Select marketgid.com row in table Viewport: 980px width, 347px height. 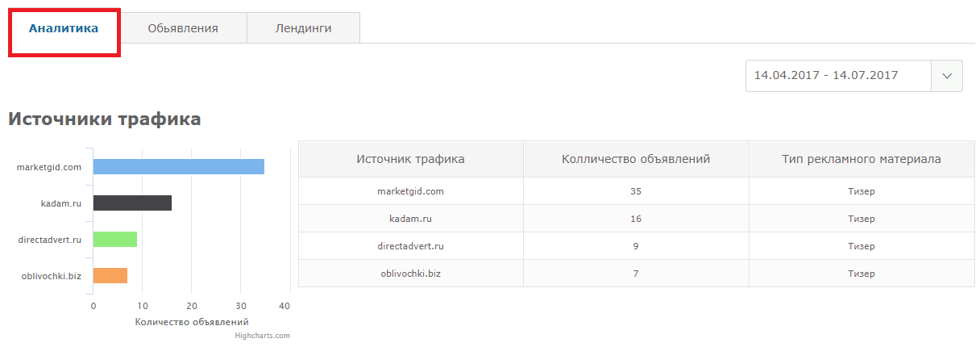[x=637, y=191]
